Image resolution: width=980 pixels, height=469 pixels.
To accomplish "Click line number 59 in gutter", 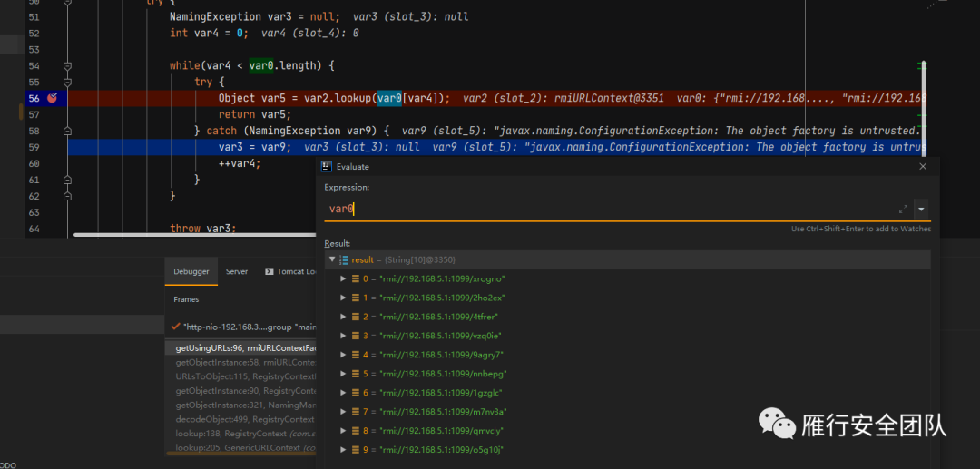I will click(x=34, y=147).
